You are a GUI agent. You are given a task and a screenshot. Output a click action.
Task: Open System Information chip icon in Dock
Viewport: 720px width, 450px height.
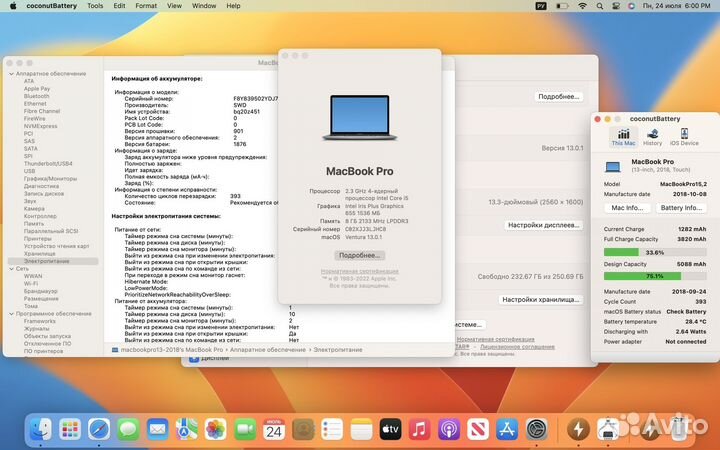(x=608, y=430)
